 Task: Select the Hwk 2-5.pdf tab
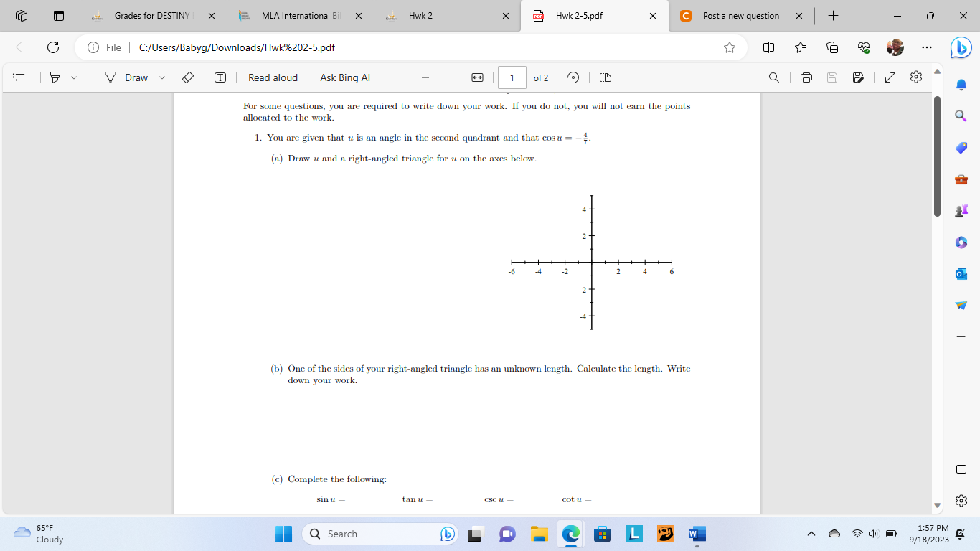[595, 16]
